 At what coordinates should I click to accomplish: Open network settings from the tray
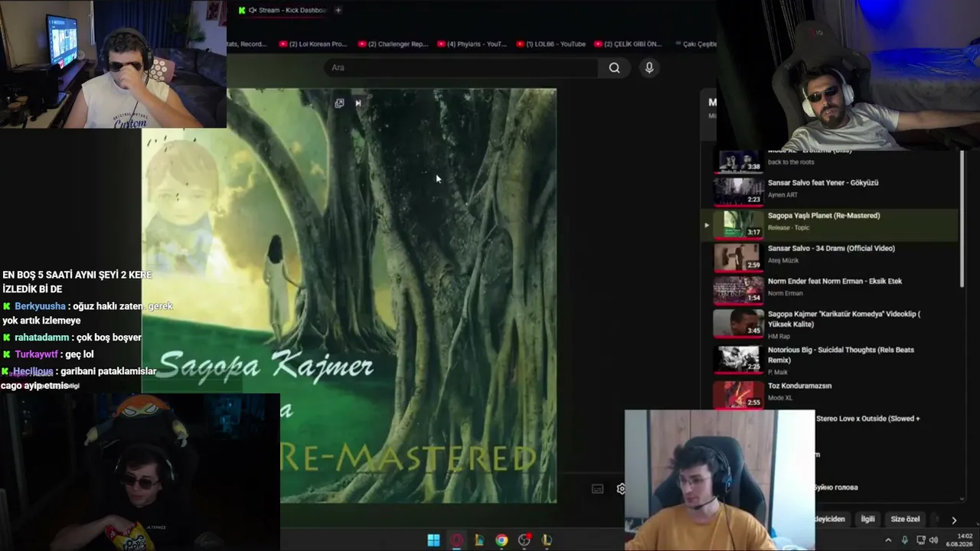click(920, 540)
